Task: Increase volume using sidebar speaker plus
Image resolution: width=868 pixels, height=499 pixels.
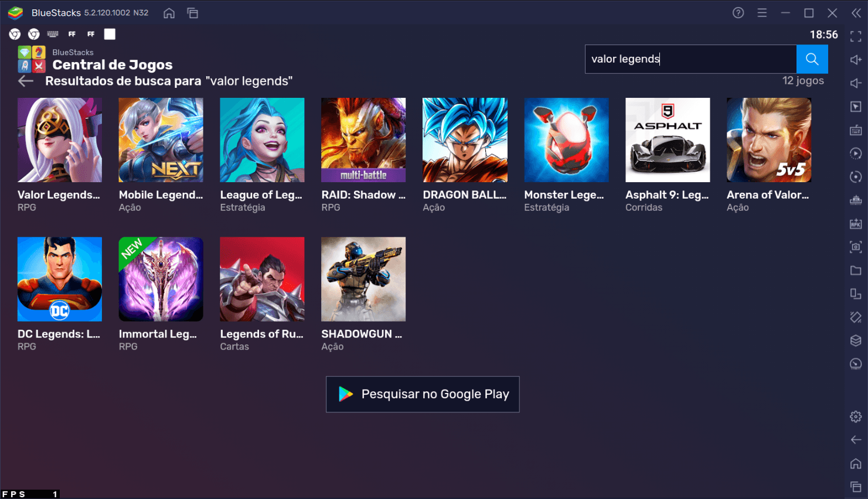Action: click(x=856, y=60)
